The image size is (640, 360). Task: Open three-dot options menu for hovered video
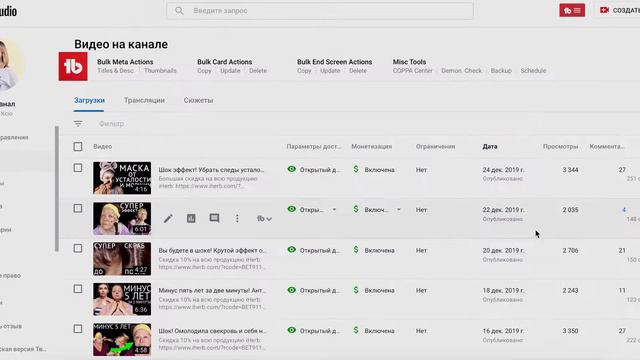(x=237, y=218)
